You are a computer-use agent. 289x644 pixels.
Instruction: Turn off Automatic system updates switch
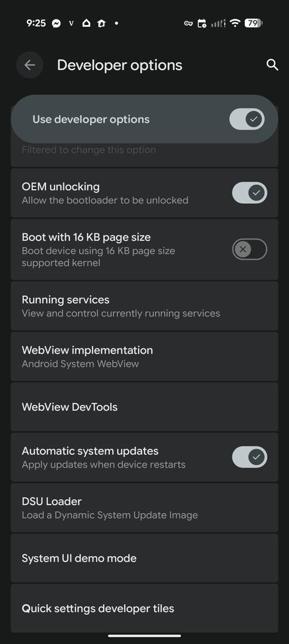[x=250, y=457]
